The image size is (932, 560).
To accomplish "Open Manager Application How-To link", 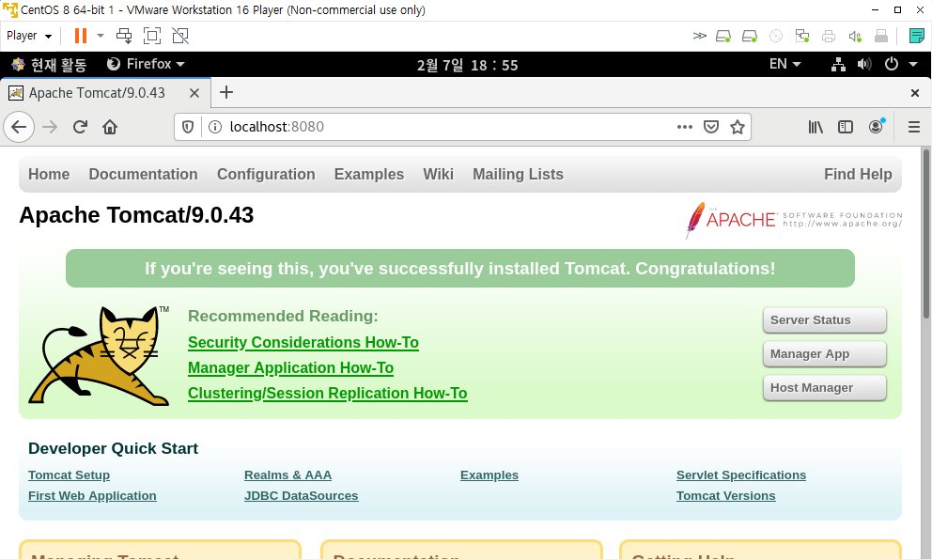I will 290,368.
